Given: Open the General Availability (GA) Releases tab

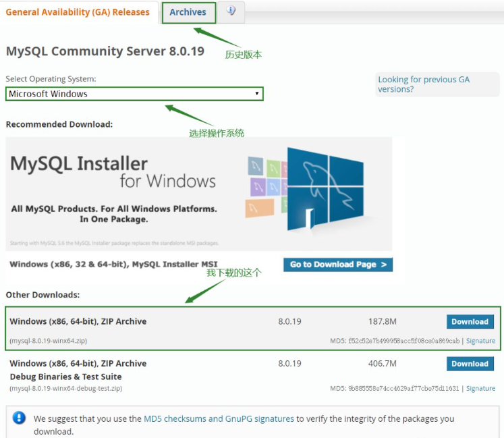Looking at the screenshot, I should click(x=78, y=12).
